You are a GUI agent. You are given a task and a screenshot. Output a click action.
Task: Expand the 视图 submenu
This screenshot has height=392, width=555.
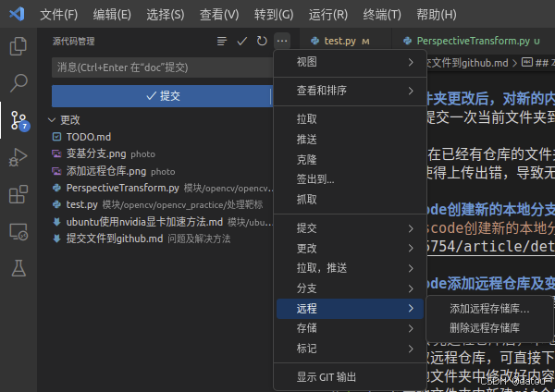tap(350, 62)
